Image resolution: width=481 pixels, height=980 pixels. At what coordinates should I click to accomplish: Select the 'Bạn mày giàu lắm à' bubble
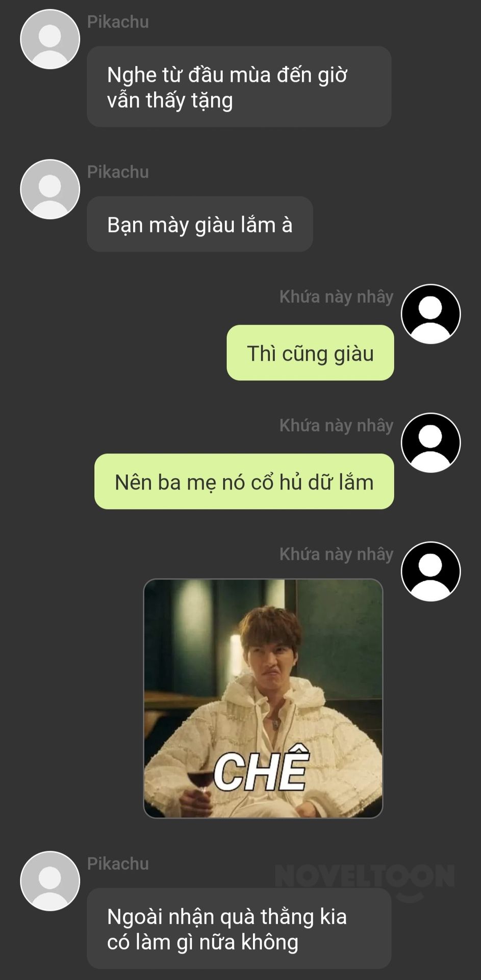click(200, 224)
